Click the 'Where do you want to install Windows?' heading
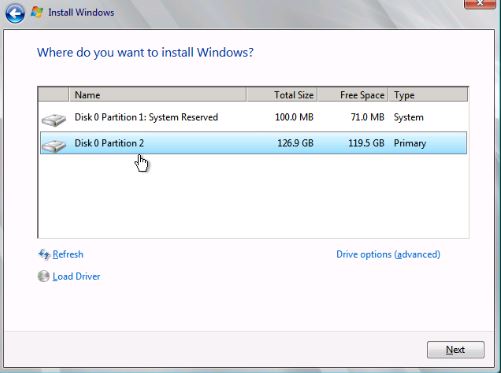 (x=145, y=53)
